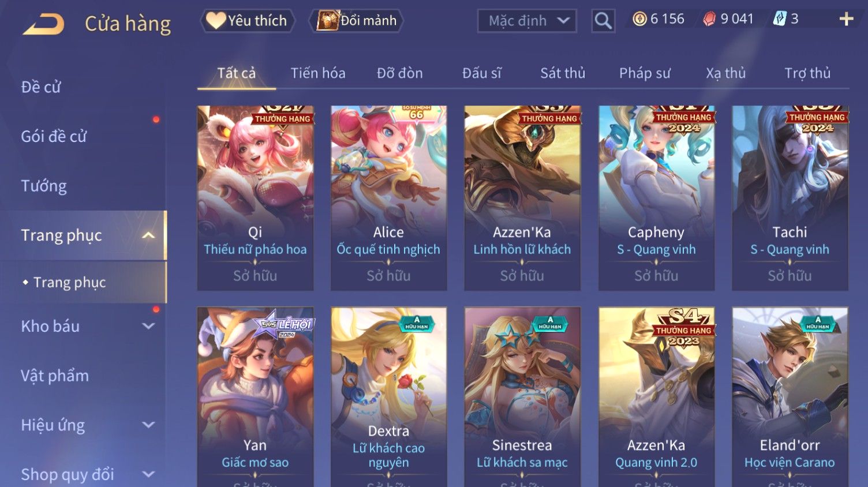Image resolution: width=868 pixels, height=487 pixels.
Task: Switch to the Pháp sư tab
Action: click(x=645, y=73)
